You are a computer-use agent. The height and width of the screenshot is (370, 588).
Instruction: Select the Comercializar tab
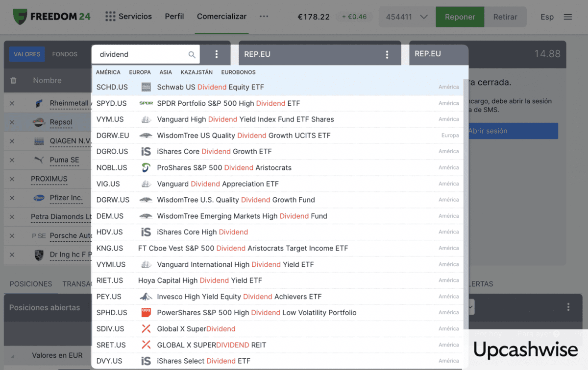pyautogui.click(x=221, y=16)
